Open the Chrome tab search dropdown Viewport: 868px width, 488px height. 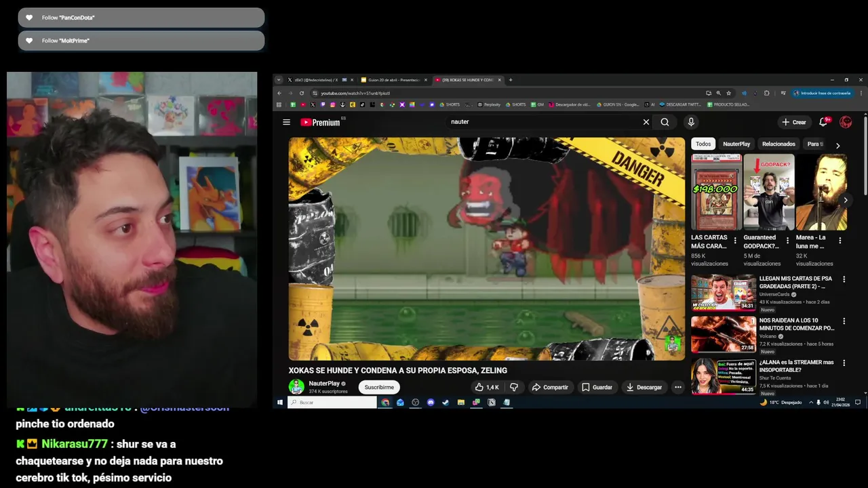(278, 80)
